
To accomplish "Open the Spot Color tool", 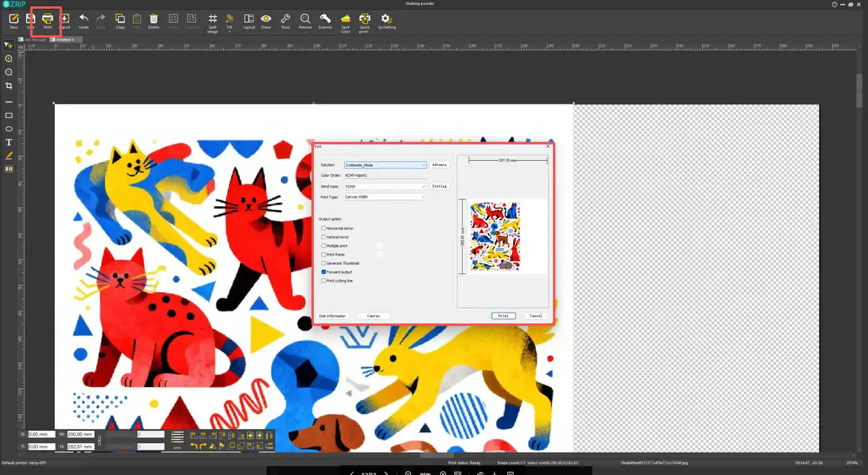I will click(345, 23).
